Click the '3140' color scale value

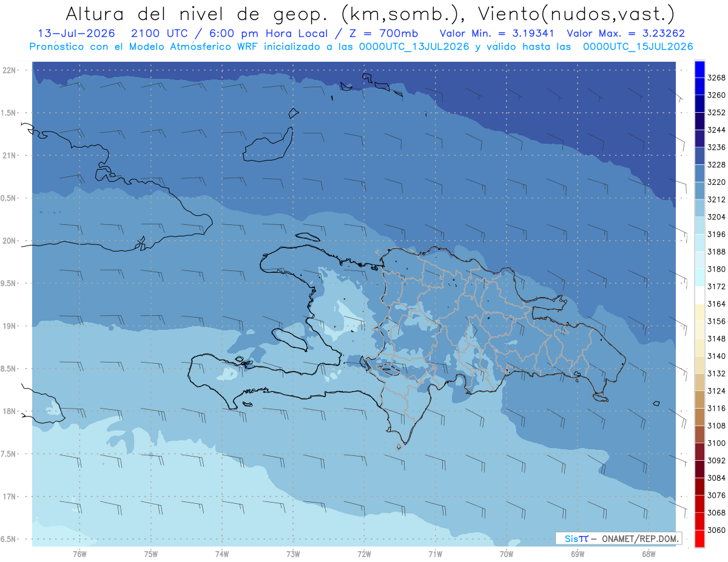(x=716, y=356)
